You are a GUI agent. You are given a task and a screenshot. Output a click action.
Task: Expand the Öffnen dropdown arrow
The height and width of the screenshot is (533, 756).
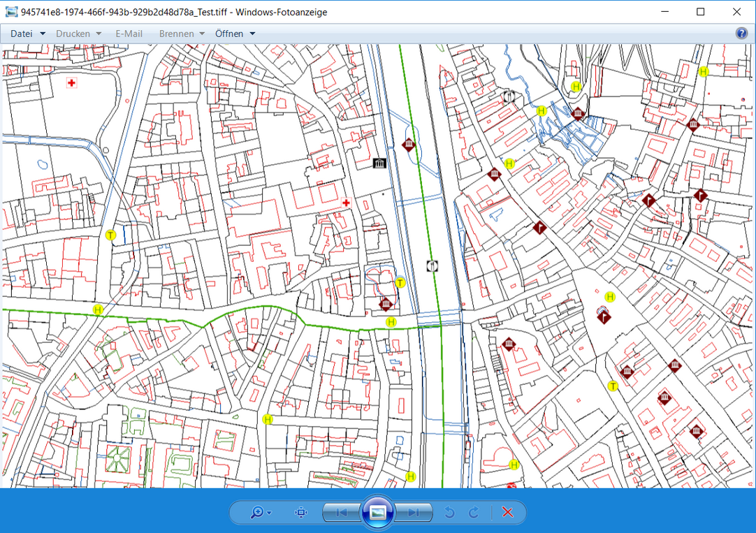252,33
